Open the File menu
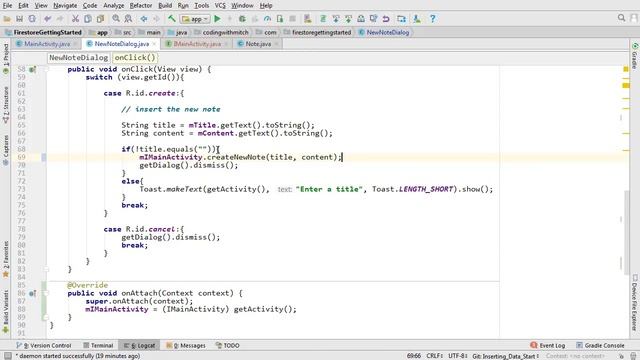640x360 pixels. tap(7, 5)
